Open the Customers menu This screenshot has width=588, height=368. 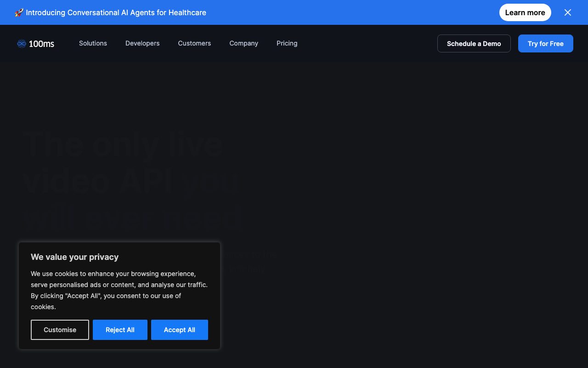194,43
